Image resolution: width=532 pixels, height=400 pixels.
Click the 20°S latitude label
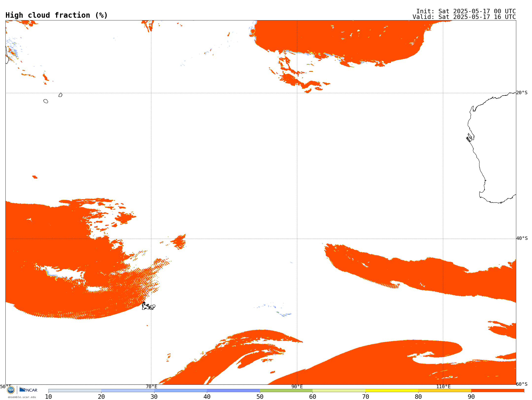pyautogui.click(x=522, y=93)
